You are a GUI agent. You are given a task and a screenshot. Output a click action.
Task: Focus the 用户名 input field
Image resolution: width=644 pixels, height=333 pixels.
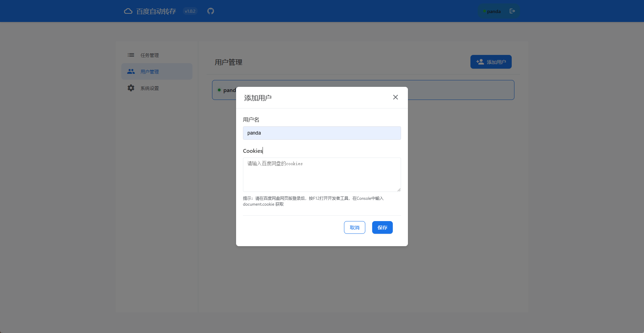click(x=322, y=133)
